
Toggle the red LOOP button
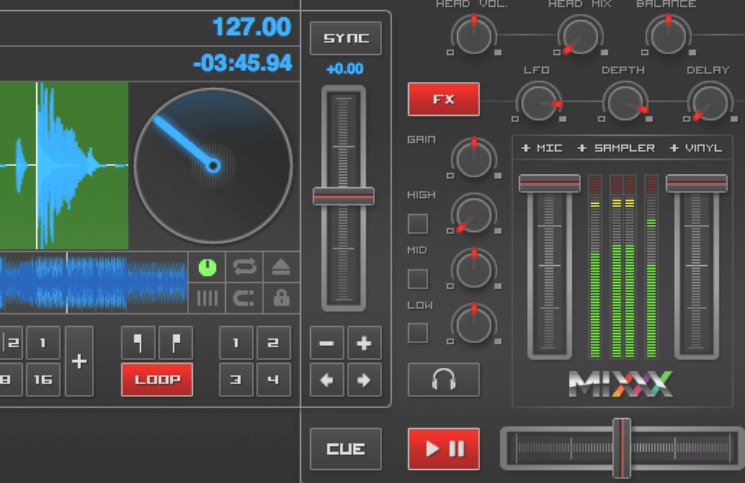[x=157, y=380]
